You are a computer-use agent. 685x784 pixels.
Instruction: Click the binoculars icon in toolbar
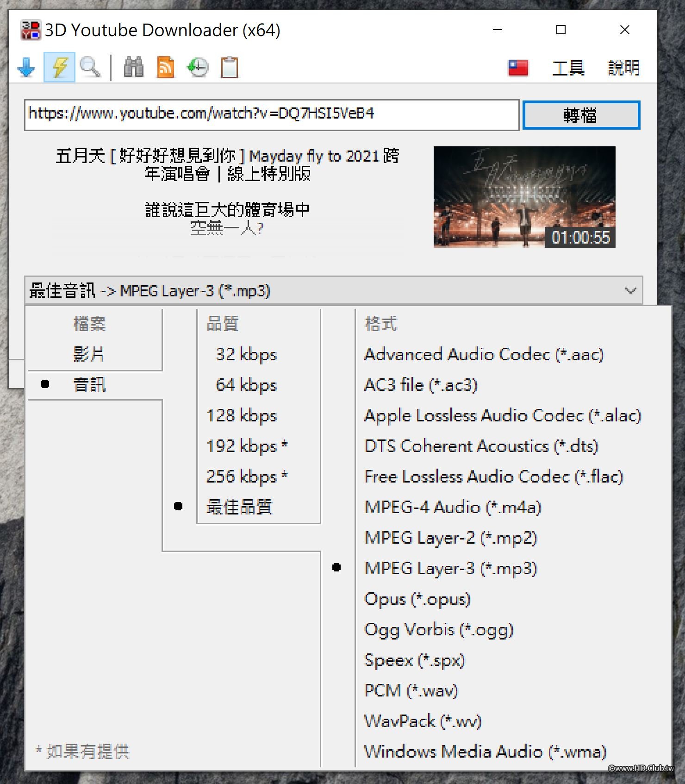(134, 68)
